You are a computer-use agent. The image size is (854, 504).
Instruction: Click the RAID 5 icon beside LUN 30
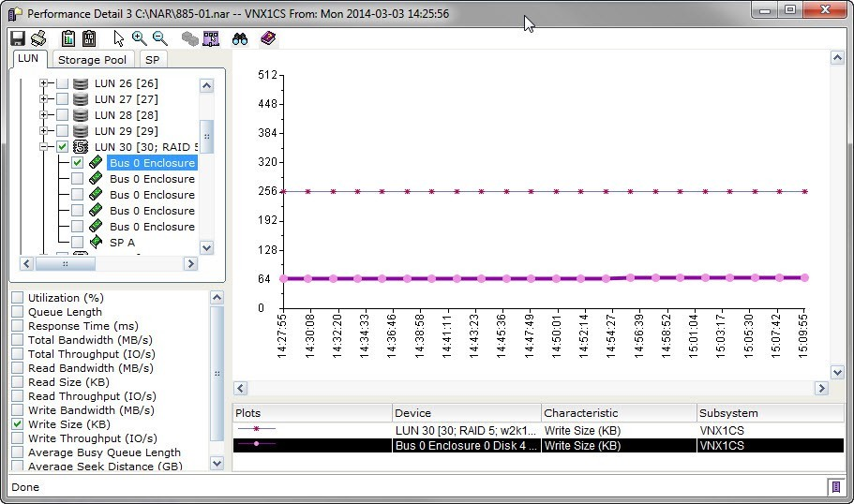(x=81, y=147)
